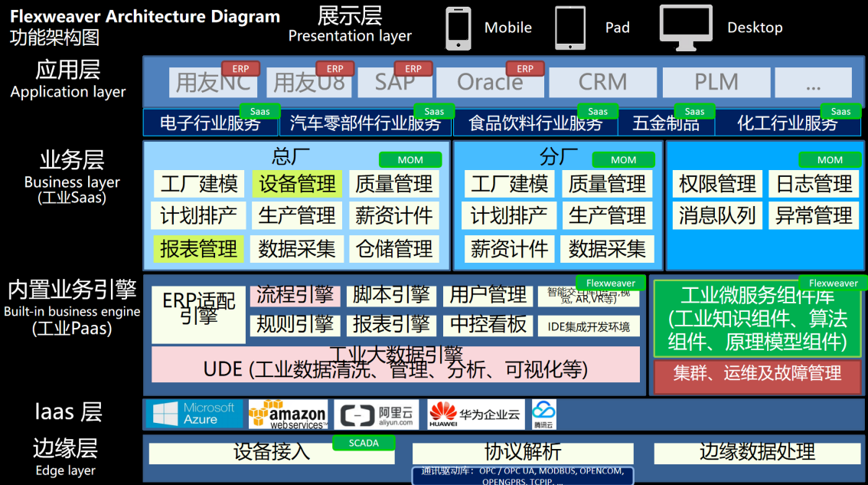Click the MOM badge in 总厂 panel

click(410, 159)
